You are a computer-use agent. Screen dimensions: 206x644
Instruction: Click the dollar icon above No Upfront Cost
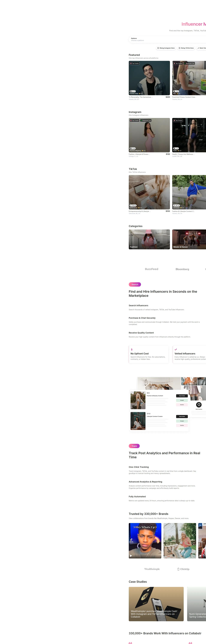coord(132,349)
